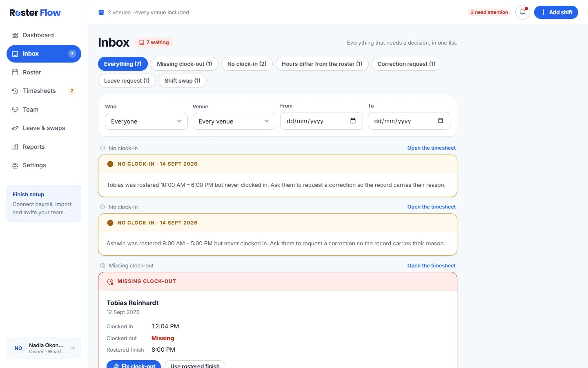Screen dimensions: 588x368
Task: Open Settings from sidebar
Action: coord(44,165)
